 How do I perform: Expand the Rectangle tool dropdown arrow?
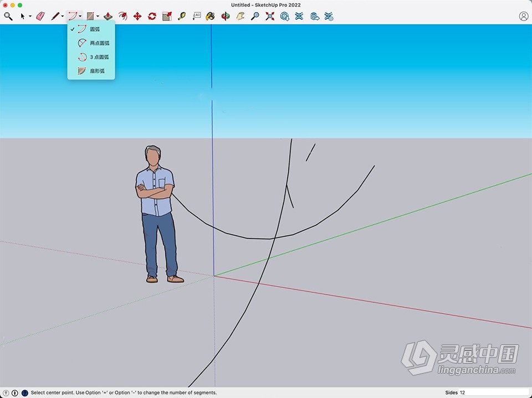[x=98, y=16]
